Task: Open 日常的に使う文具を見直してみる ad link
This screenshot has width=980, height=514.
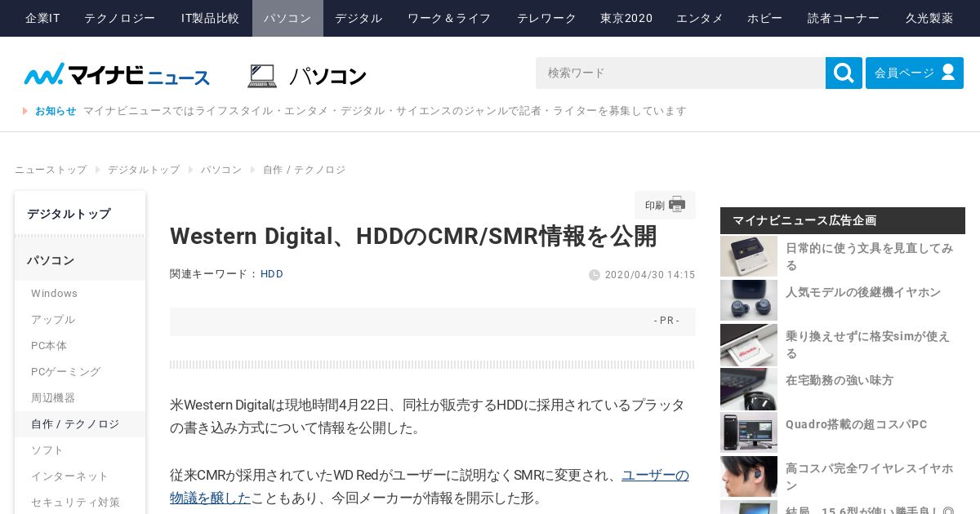Action: pos(869,256)
